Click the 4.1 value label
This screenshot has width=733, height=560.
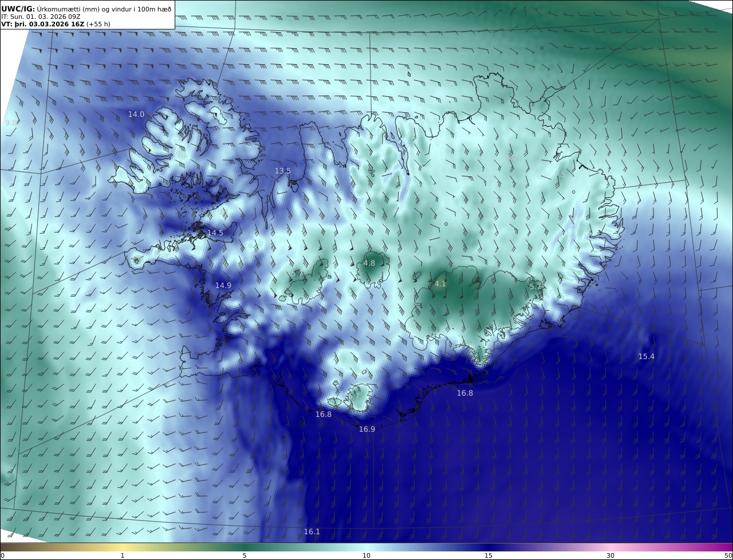pos(440,283)
